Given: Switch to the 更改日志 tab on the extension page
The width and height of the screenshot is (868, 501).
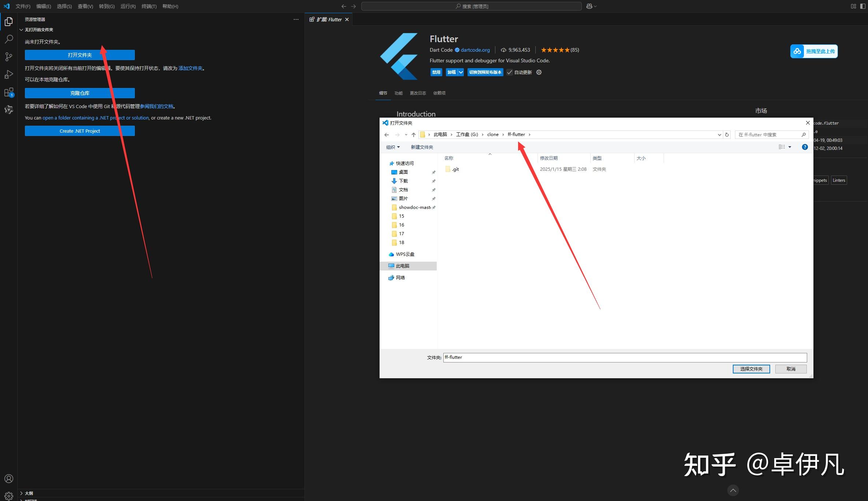Looking at the screenshot, I should point(418,93).
